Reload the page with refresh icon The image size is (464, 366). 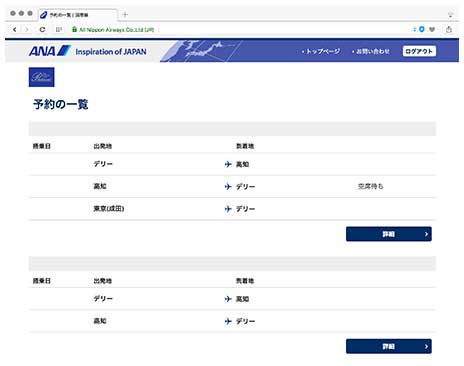tap(42, 30)
